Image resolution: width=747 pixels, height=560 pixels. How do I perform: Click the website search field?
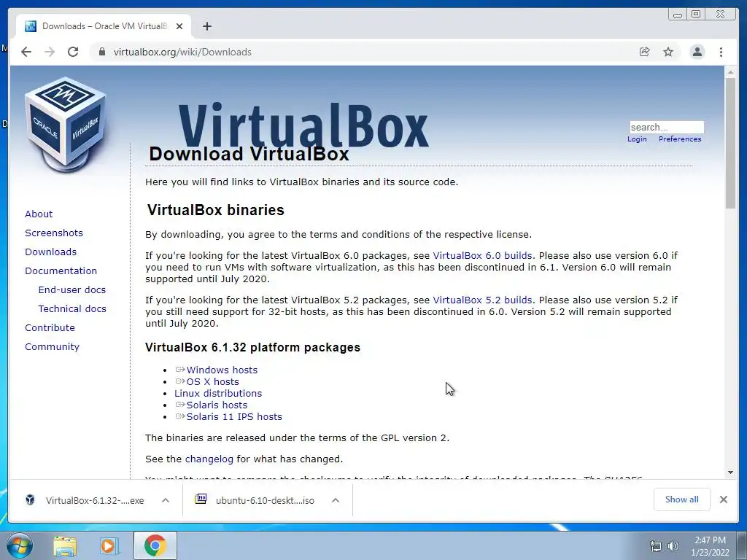pos(667,127)
